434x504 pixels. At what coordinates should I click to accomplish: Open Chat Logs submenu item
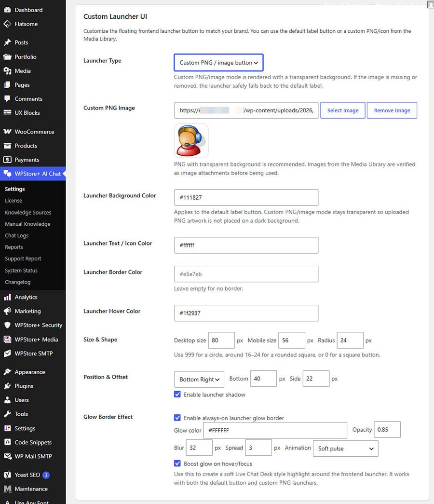pos(17,236)
